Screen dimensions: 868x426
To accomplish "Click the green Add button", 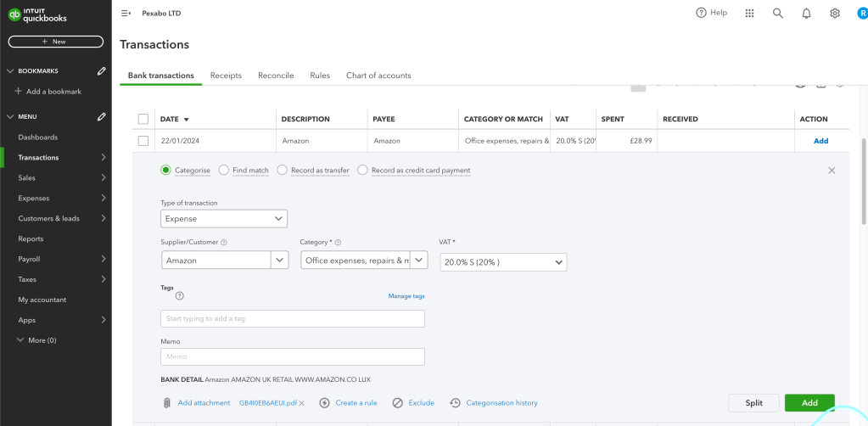I will (809, 403).
